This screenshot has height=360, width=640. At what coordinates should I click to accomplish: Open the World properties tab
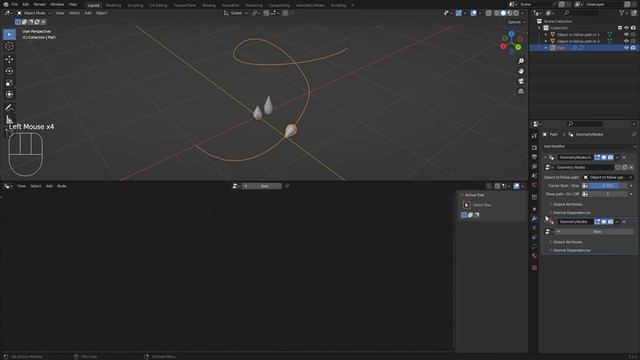(534, 186)
